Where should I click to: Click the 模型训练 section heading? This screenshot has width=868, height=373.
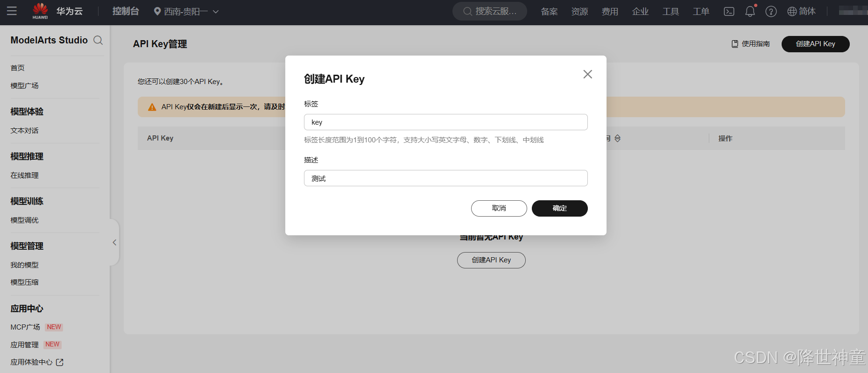click(27, 201)
